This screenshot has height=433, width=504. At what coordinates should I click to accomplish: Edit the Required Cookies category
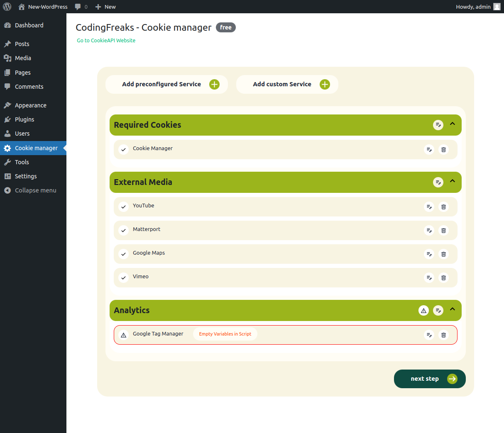tap(438, 125)
